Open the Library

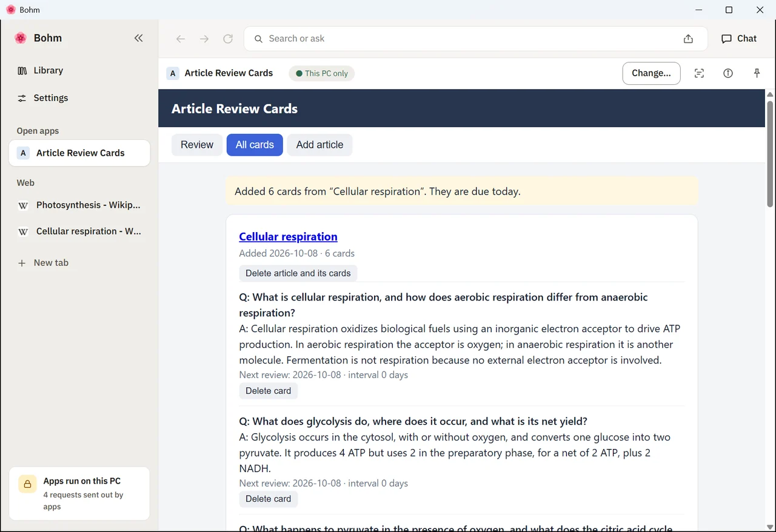(79, 70)
